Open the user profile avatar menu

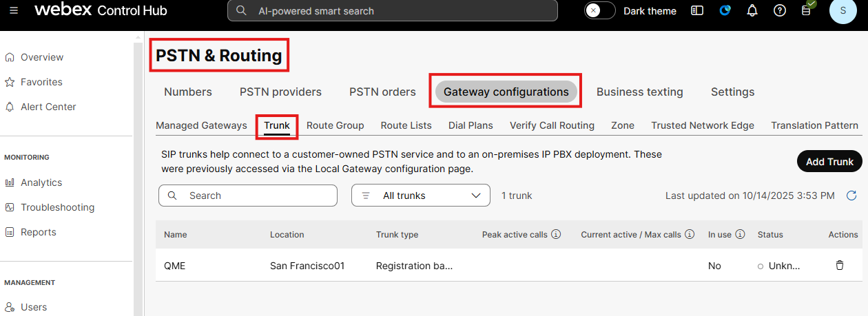(843, 11)
